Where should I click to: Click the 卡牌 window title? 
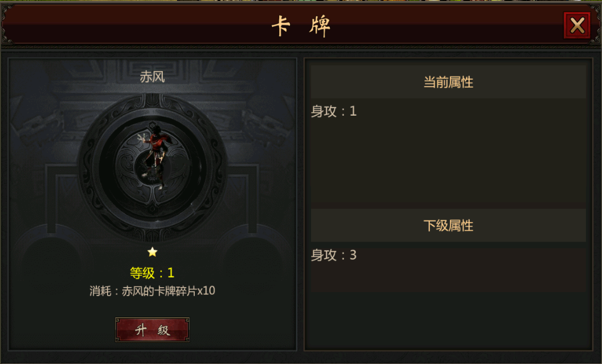point(301,26)
